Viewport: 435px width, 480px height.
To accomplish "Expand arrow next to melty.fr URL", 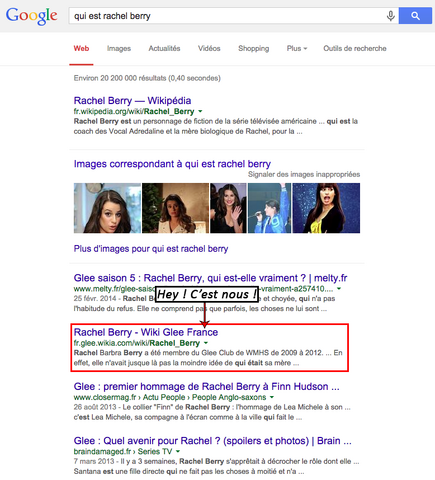I will [x=339, y=289].
